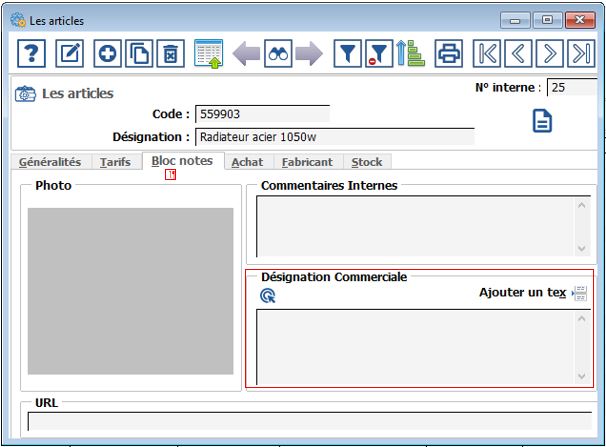Select the Bloc notes tab
The image size is (606, 447).
(x=182, y=161)
